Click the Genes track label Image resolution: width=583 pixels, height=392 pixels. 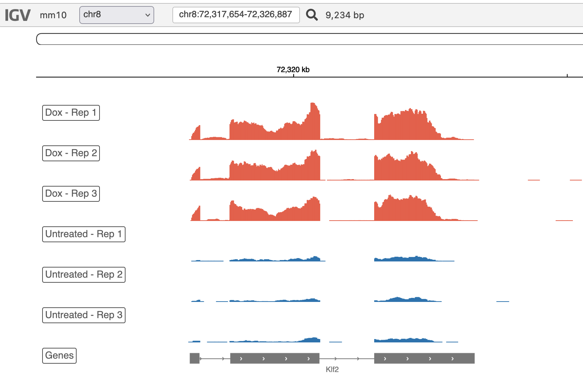pos(59,356)
